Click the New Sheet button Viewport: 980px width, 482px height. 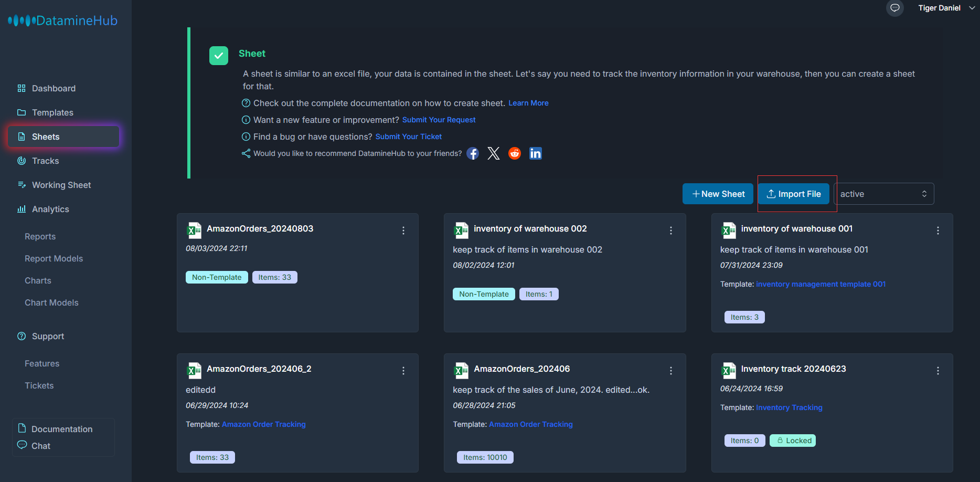(718, 194)
